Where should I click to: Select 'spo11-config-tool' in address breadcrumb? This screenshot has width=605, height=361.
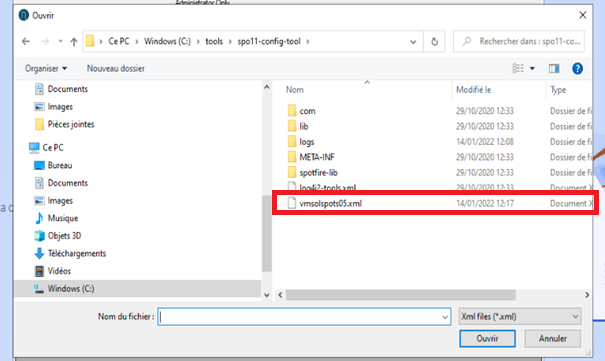269,41
